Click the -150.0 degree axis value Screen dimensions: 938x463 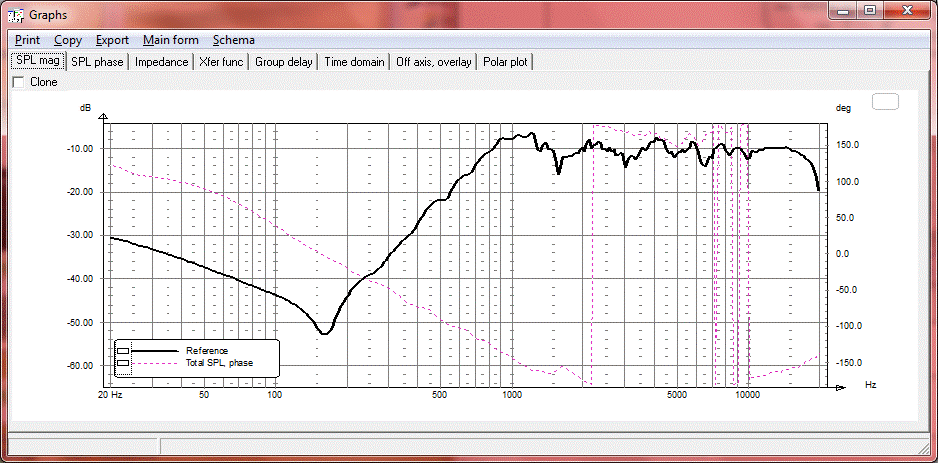pyautogui.click(x=848, y=363)
